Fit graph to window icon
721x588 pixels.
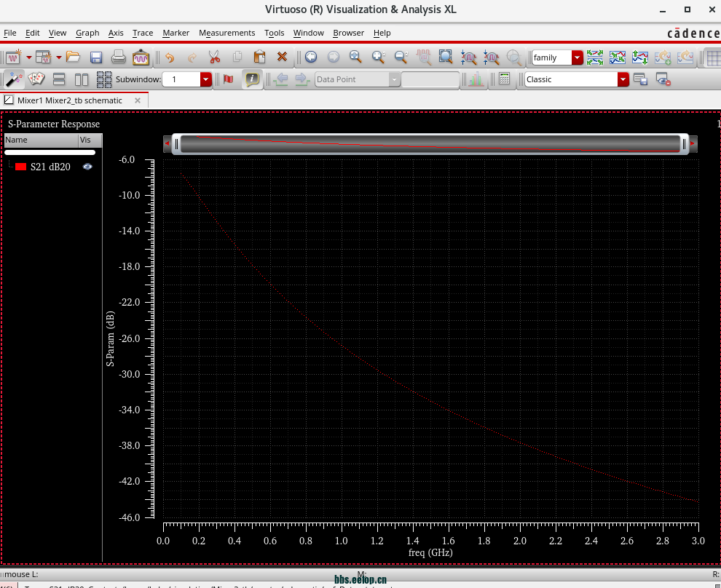446,57
